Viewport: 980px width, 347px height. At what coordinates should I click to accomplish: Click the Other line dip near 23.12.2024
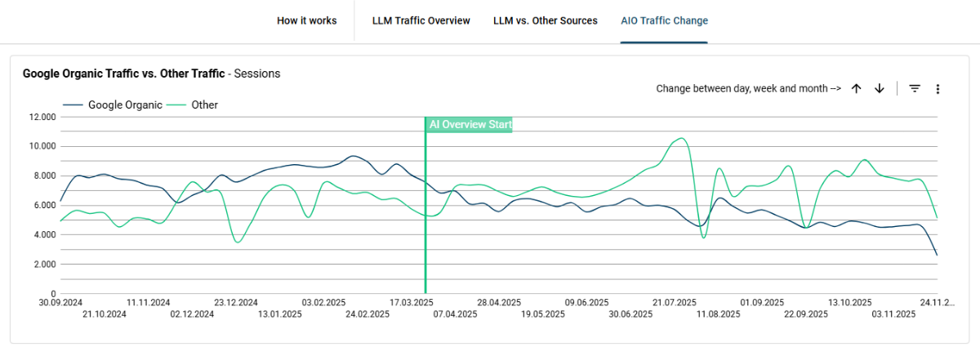point(237,242)
